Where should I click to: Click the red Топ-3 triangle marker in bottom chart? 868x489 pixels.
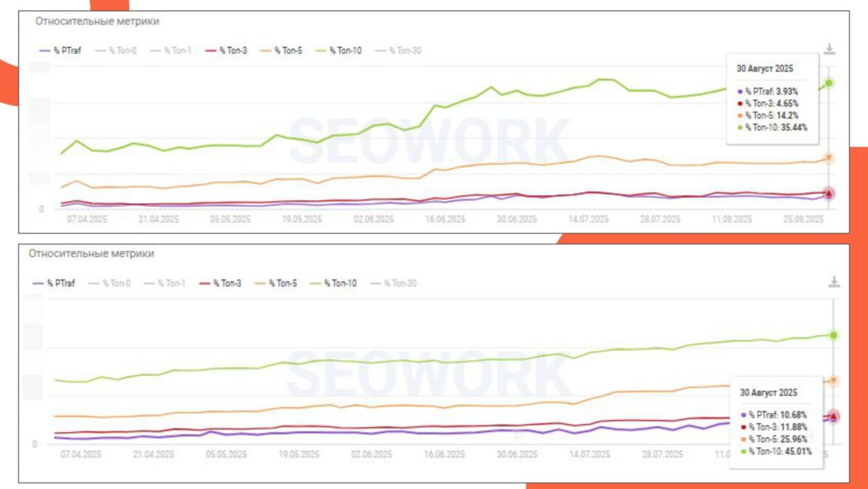click(x=833, y=417)
